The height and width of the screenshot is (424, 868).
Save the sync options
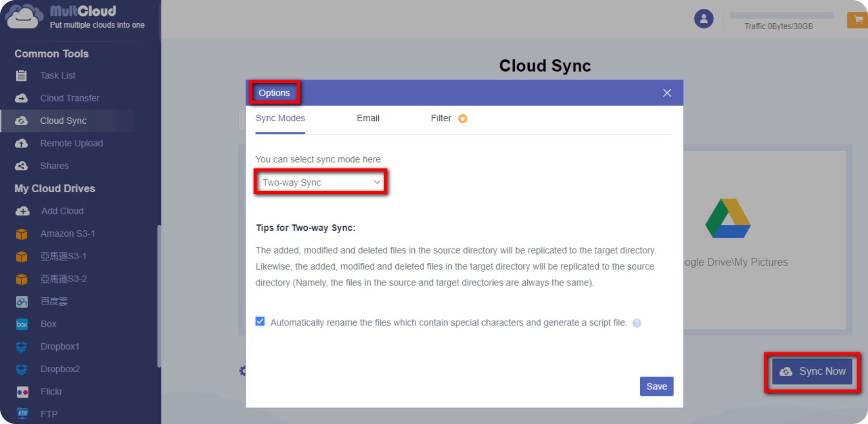tap(656, 387)
